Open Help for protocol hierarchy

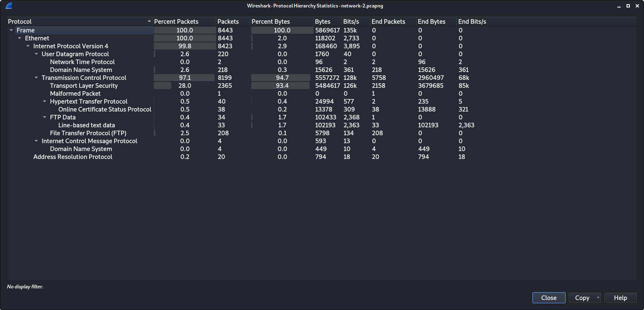pyautogui.click(x=621, y=298)
